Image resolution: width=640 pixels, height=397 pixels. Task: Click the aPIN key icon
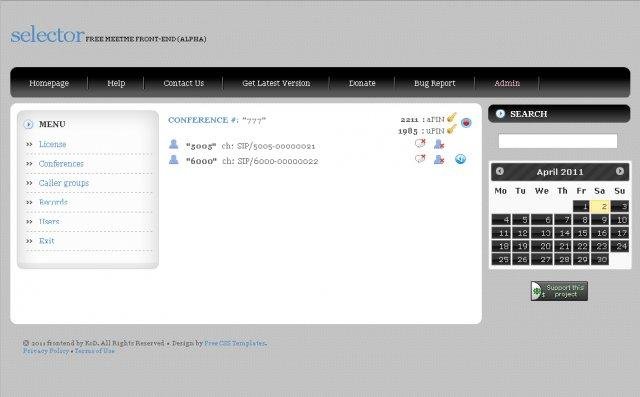point(451,118)
